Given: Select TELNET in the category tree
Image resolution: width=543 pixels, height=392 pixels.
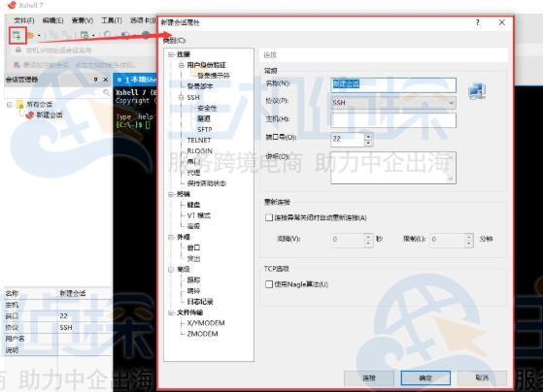Looking at the screenshot, I should point(199,140).
